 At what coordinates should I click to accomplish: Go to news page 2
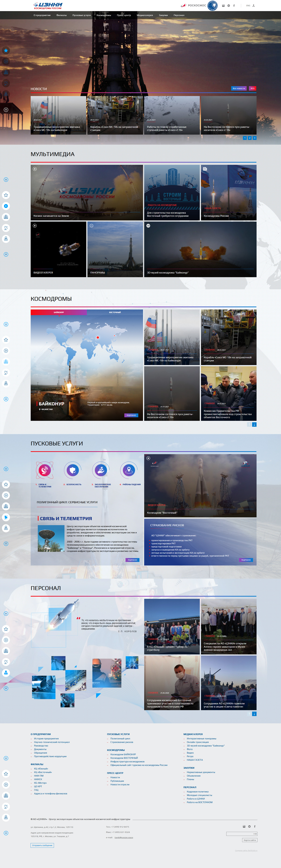click(x=250, y=138)
